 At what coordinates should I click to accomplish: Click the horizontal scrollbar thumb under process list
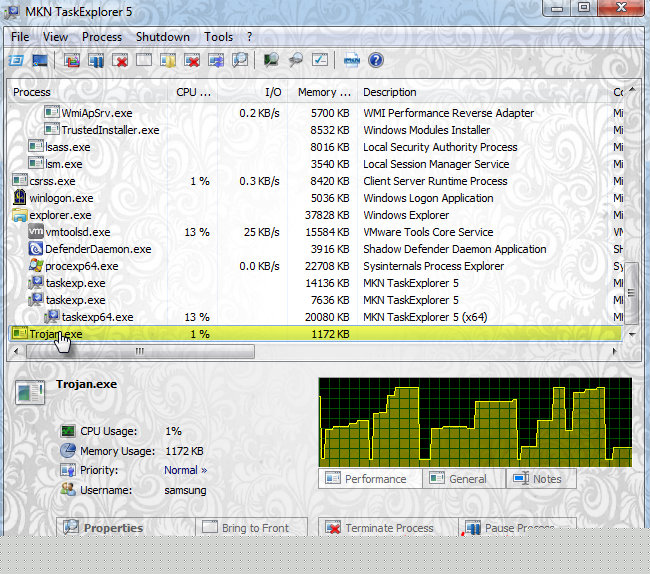[x=139, y=352]
